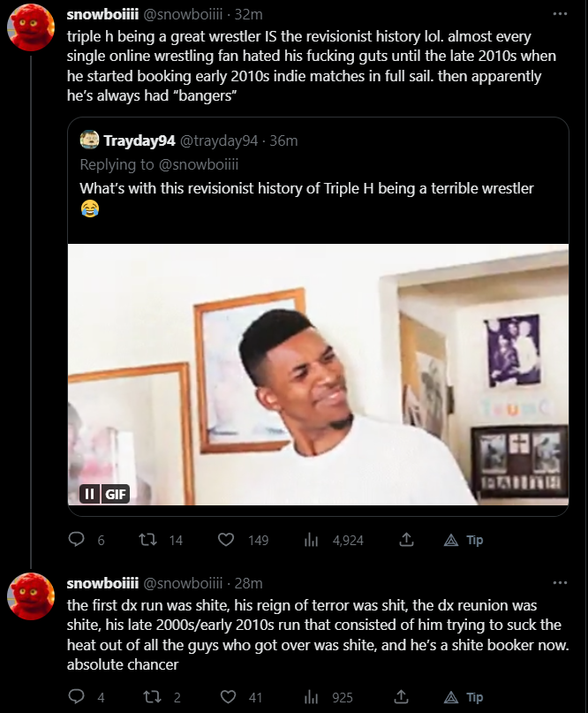The image size is (588, 713).
Task: Share the first tweet via share icon
Action: point(407,539)
